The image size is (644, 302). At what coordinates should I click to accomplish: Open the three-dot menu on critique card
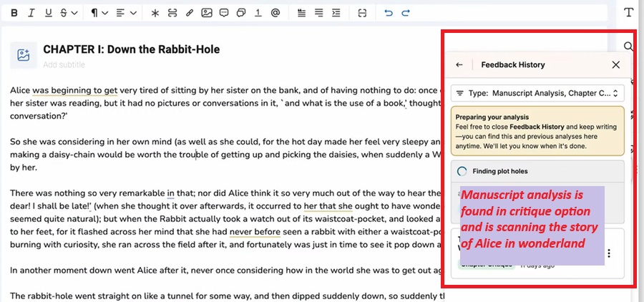609,253
